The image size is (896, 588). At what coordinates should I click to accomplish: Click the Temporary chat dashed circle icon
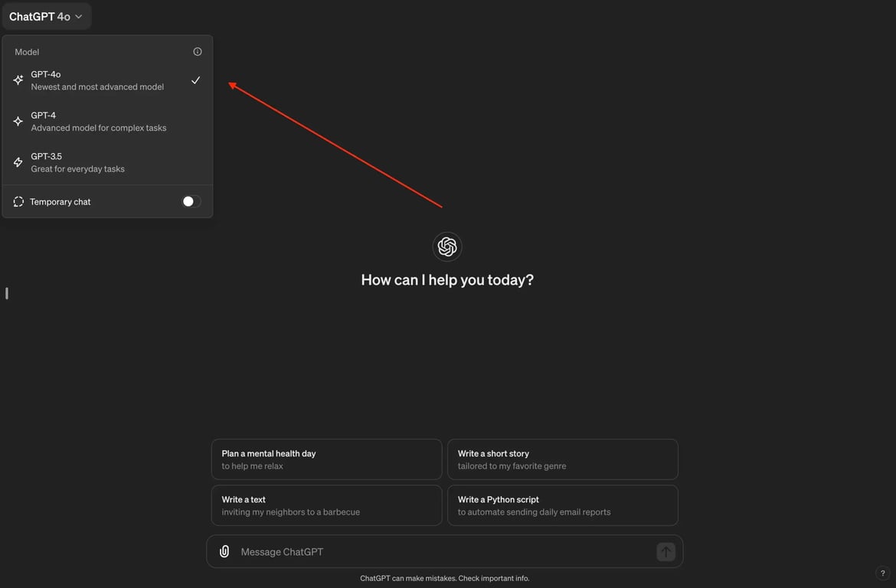point(19,202)
